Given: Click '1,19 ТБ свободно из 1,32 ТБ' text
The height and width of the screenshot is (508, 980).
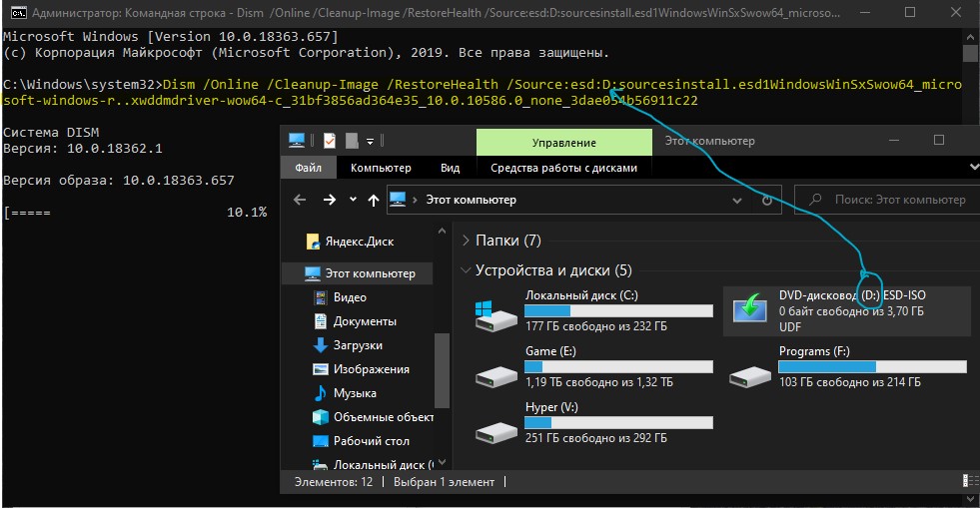Looking at the screenshot, I should (599, 382).
